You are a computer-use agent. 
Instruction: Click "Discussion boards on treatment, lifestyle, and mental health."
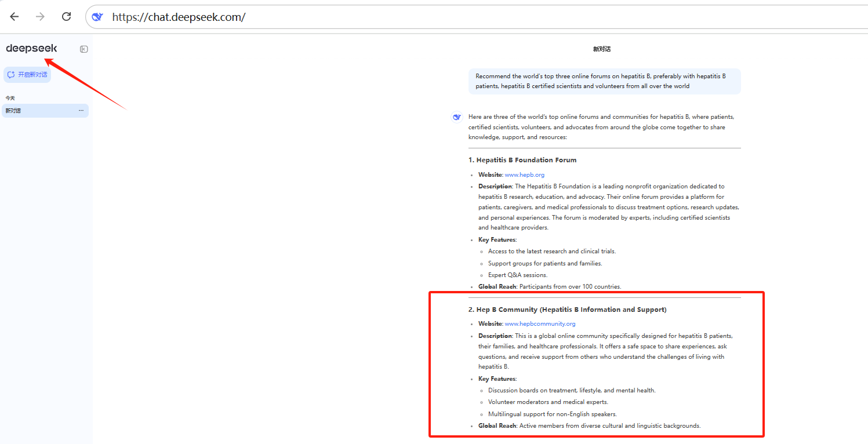pyautogui.click(x=572, y=391)
